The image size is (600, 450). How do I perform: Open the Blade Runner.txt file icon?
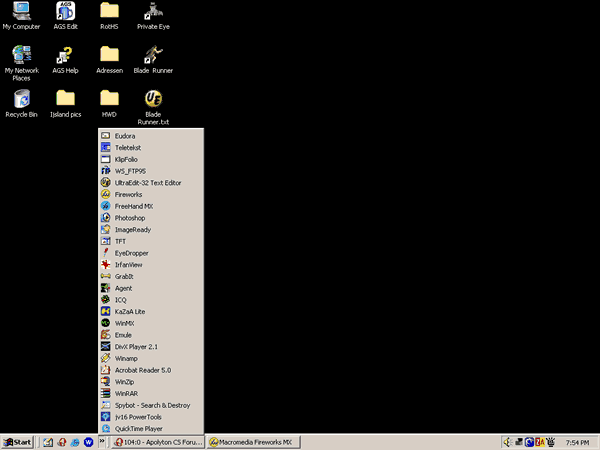[x=153, y=100]
